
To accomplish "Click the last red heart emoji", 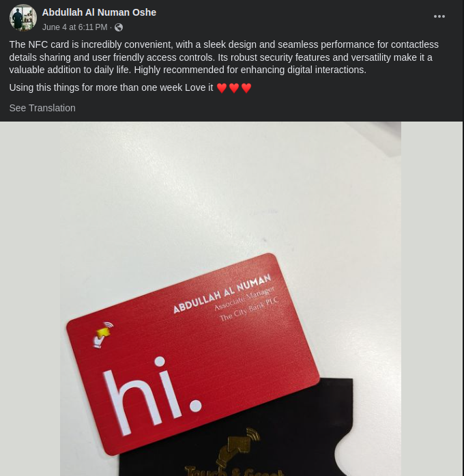I will [246, 88].
